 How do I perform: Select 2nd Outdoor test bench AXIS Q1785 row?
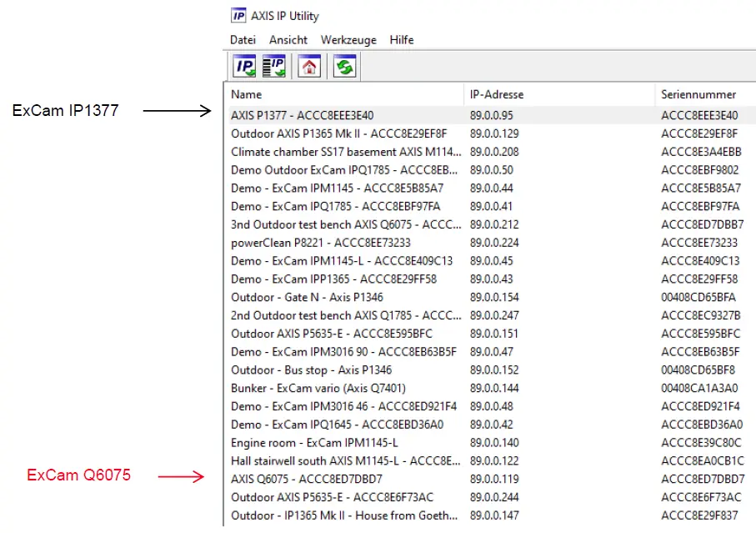point(491,315)
